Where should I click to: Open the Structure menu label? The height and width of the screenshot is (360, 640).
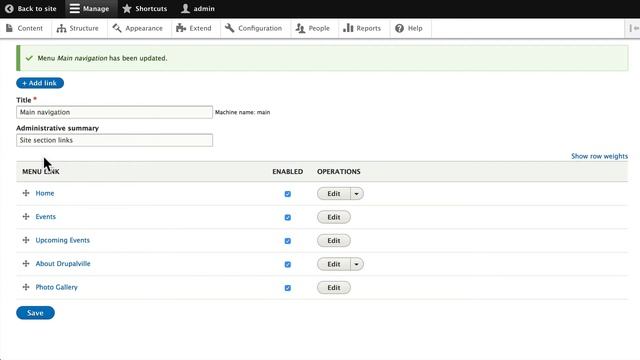tap(84, 28)
